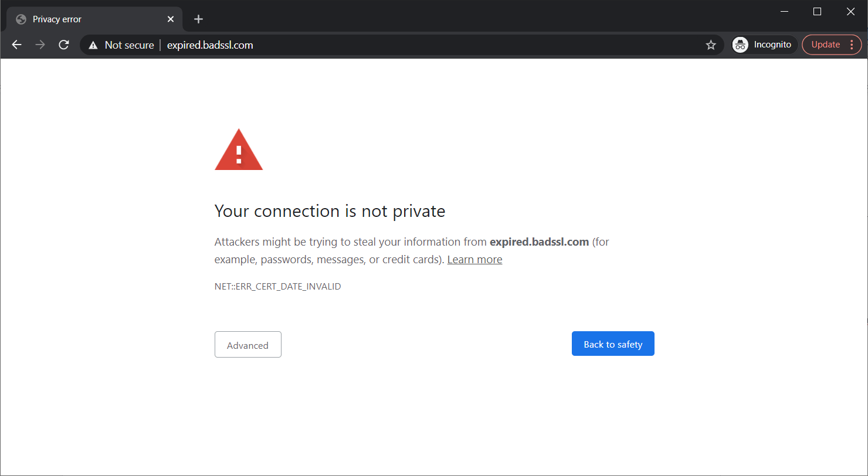This screenshot has height=476, width=868.
Task: Click the large red warning triangle
Action: 239,149
